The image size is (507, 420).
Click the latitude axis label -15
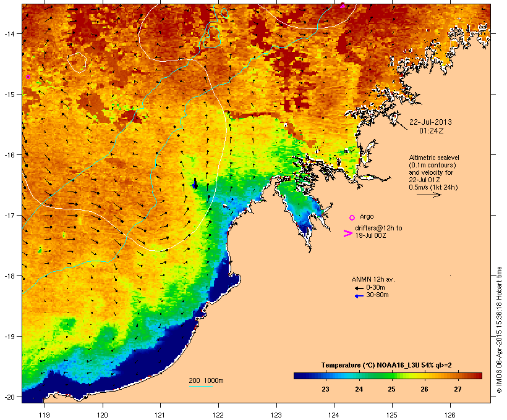[x=9, y=94]
